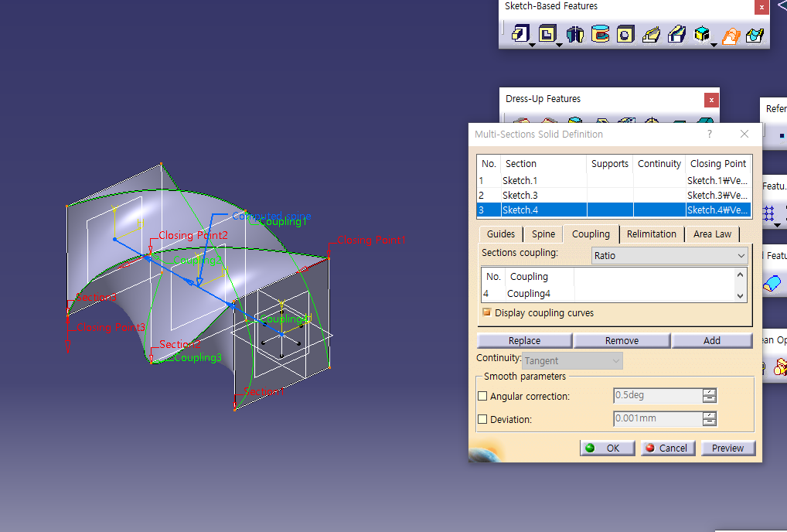The height and width of the screenshot is (532, 787).
Task: Click the Section3 label in viewport
Action: coord(96,297)
